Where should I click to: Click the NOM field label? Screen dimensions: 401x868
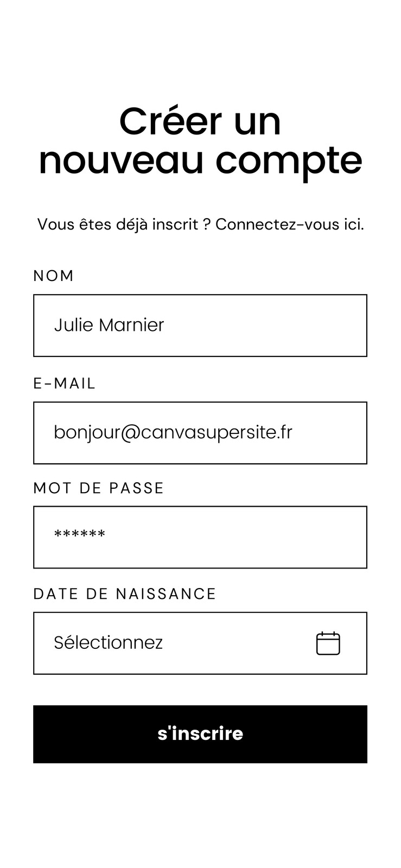(x=53, y=276)
